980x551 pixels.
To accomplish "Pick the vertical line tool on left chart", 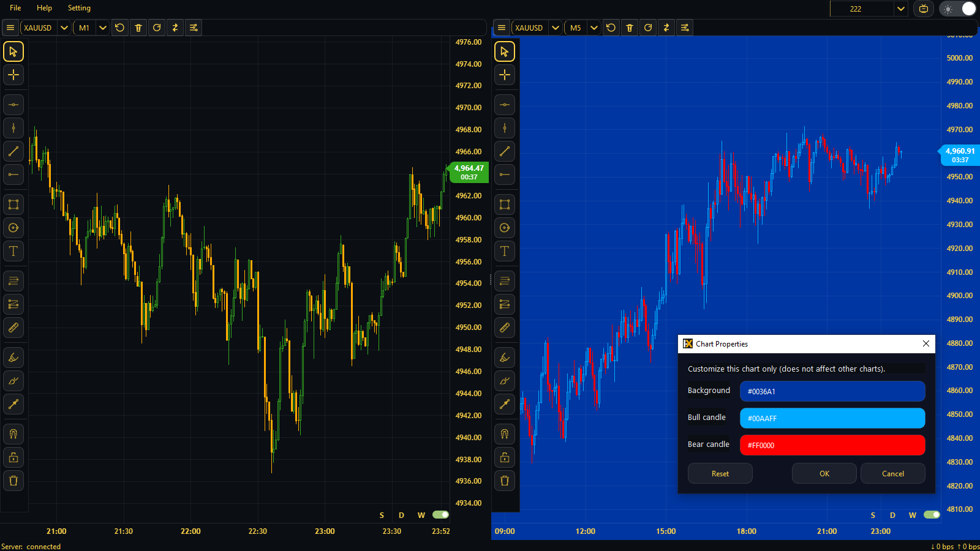I will (13, 128).
